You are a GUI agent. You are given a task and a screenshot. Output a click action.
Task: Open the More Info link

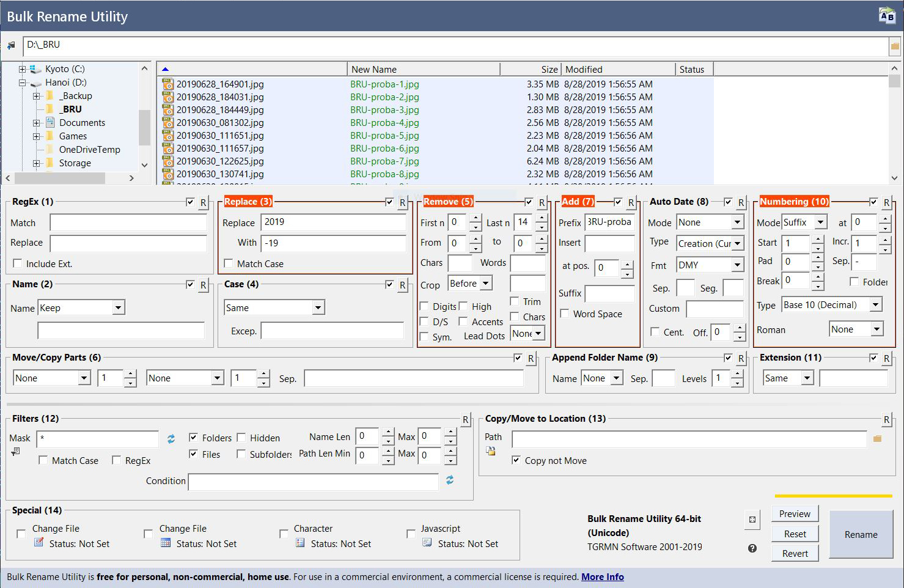(602, 577)
